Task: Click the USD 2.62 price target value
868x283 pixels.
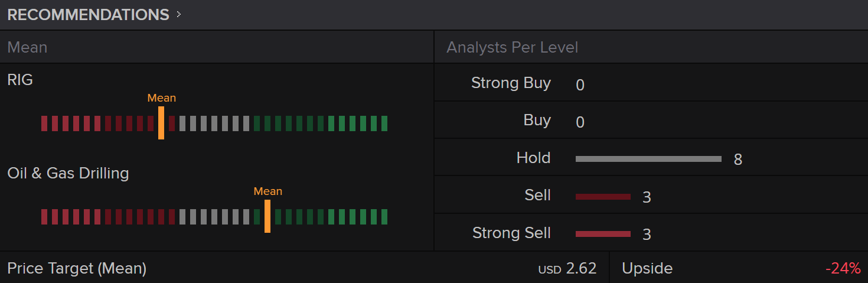Action: 567,269
